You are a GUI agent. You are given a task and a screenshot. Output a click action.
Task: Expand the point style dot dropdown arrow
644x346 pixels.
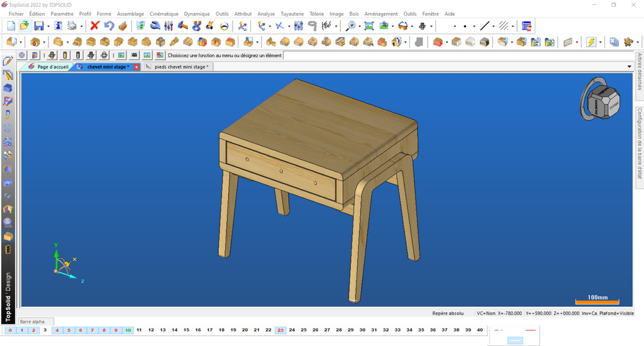[x=474, y=26]
